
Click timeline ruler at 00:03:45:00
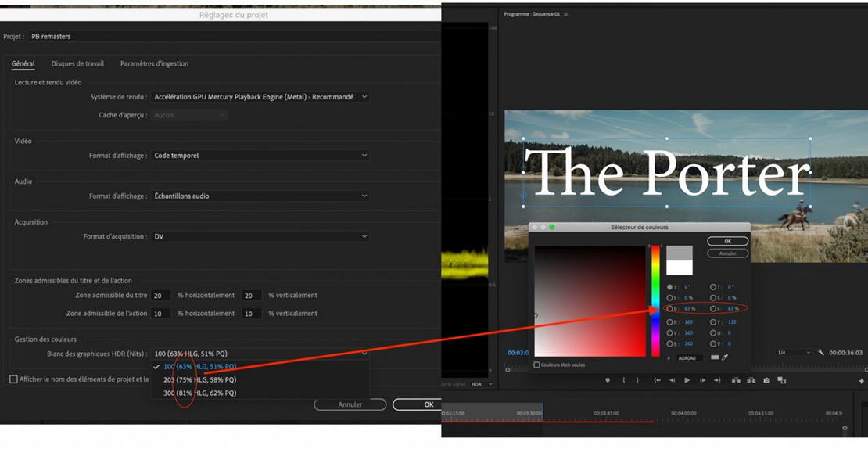click(607, 414)
